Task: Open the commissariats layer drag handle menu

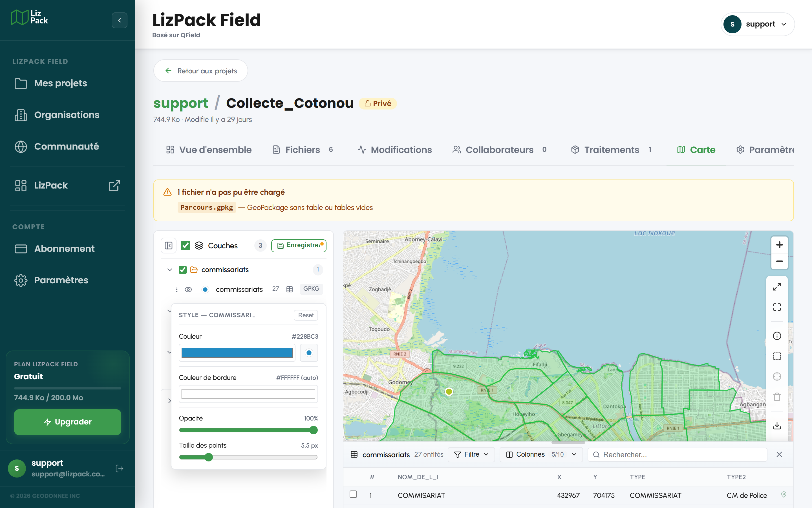Action: 176,290
